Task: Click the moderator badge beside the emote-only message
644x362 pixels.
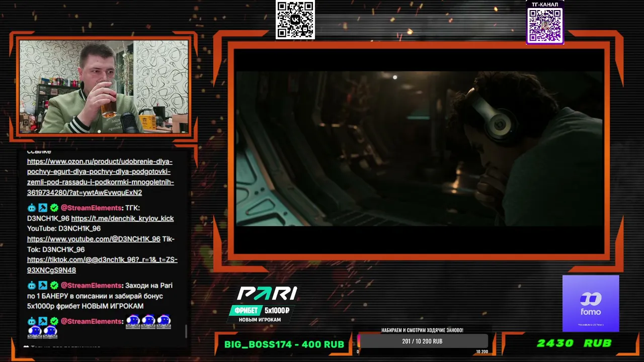Action: [x=43, y=321]
